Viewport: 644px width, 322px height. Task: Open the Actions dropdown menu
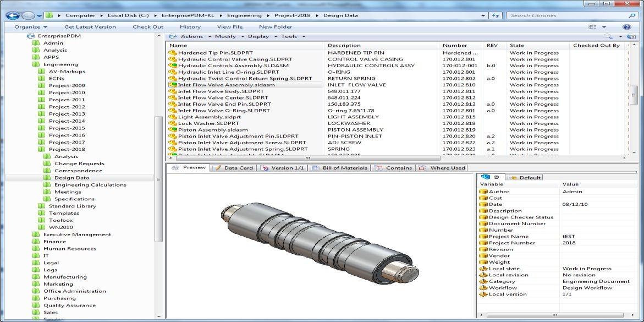point(196,36)
